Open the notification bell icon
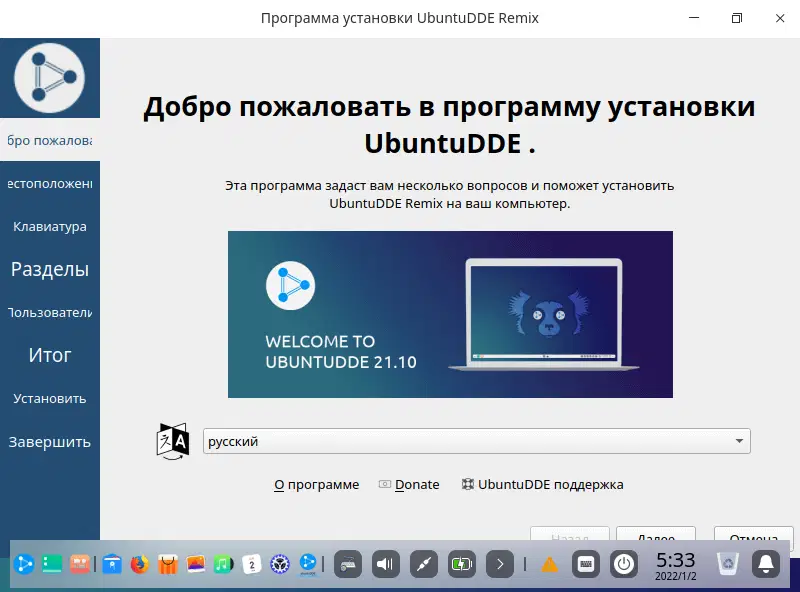 point(766,564)
